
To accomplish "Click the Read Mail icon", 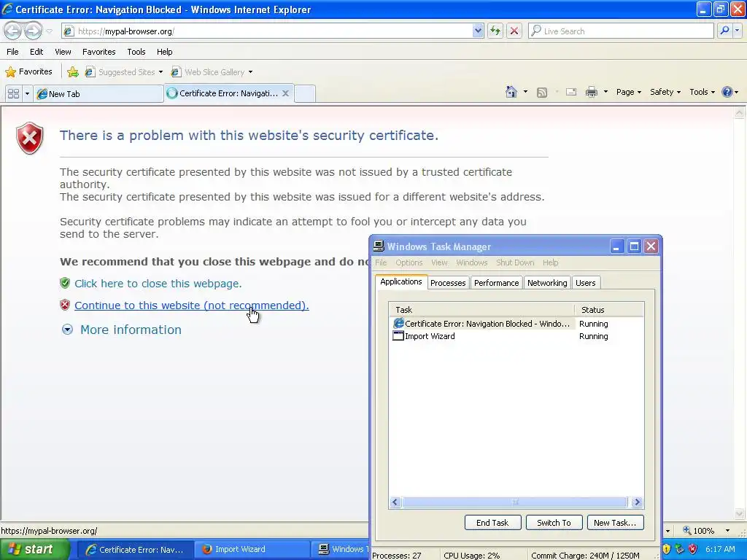I will [570, 92].
